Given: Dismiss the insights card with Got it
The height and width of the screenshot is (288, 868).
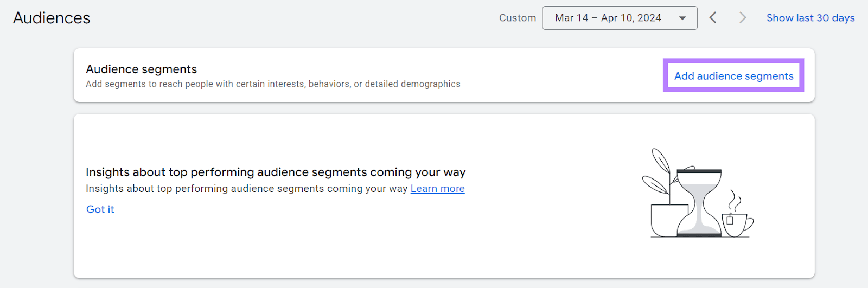Looking at the screenshot, I should coord(100,209).
